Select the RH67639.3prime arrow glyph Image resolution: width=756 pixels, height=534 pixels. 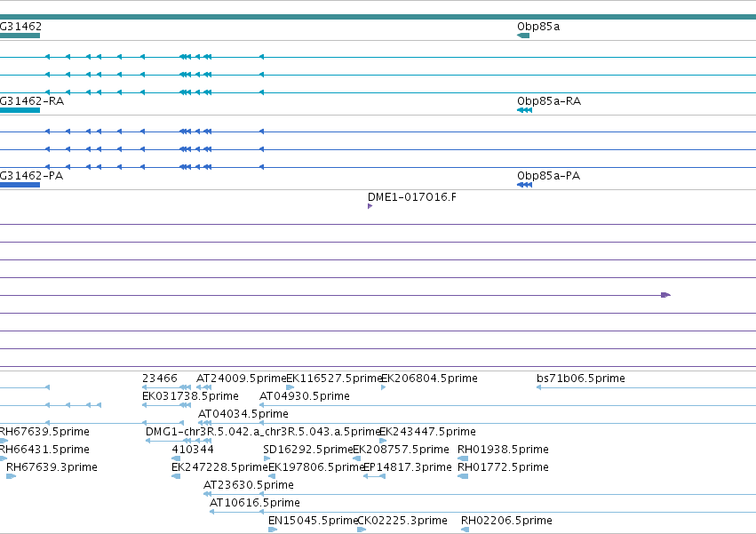point(11,476)
